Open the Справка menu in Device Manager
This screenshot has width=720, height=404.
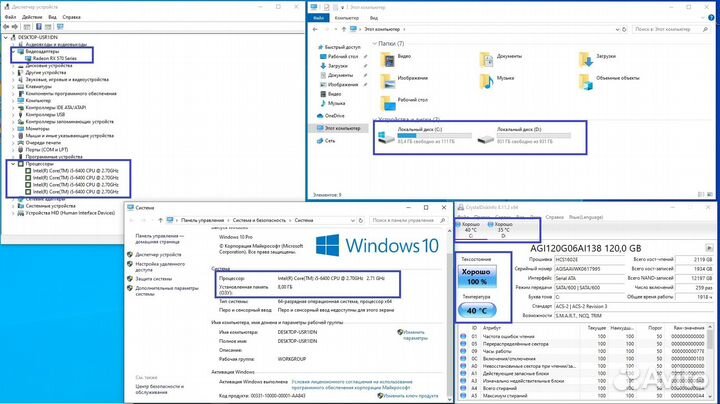(x=71, y=17)
